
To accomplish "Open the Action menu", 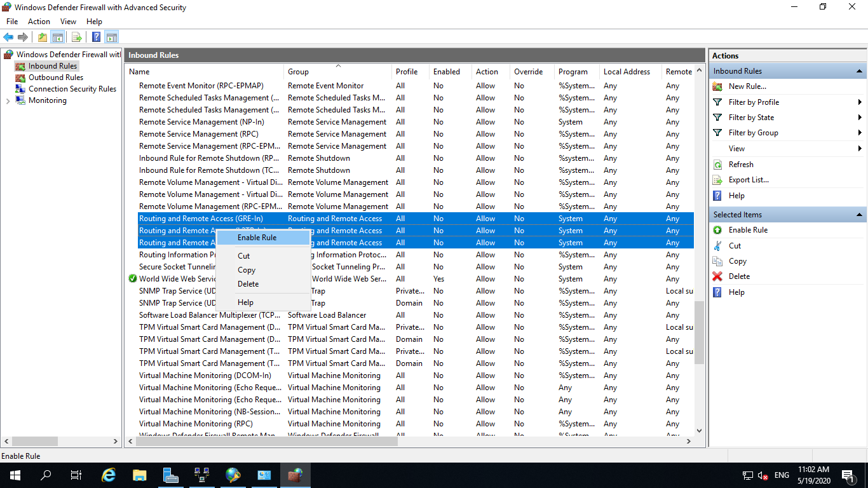I will (x=39, y=22).
